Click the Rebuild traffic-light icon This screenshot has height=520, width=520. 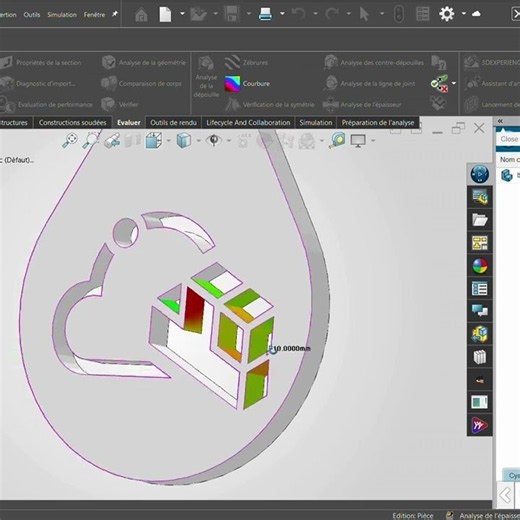[399, 14]
